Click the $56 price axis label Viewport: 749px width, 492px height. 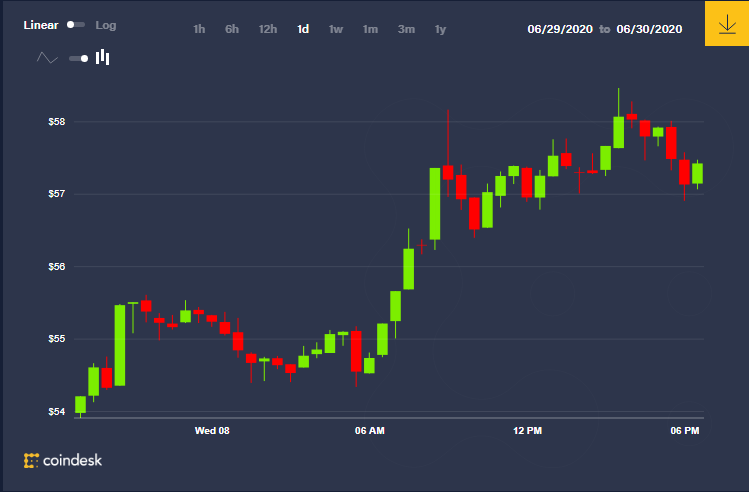pyautogui.click(x=56, y=267)
